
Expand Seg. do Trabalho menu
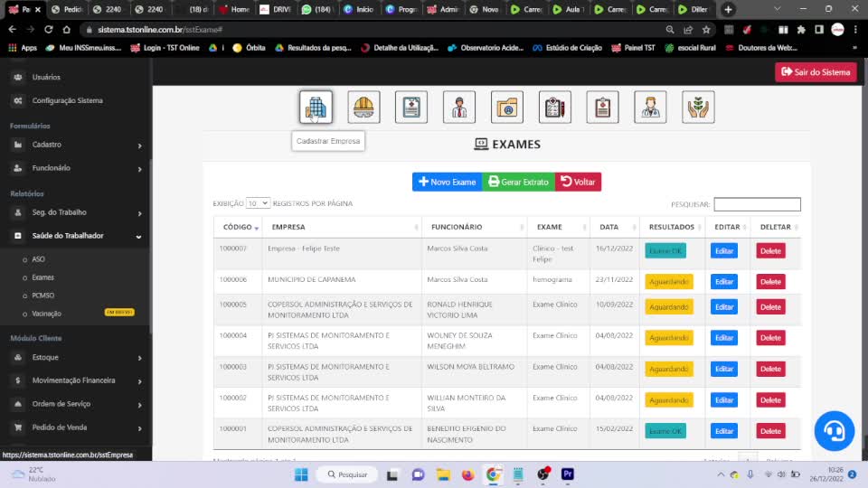pos(75,212)
